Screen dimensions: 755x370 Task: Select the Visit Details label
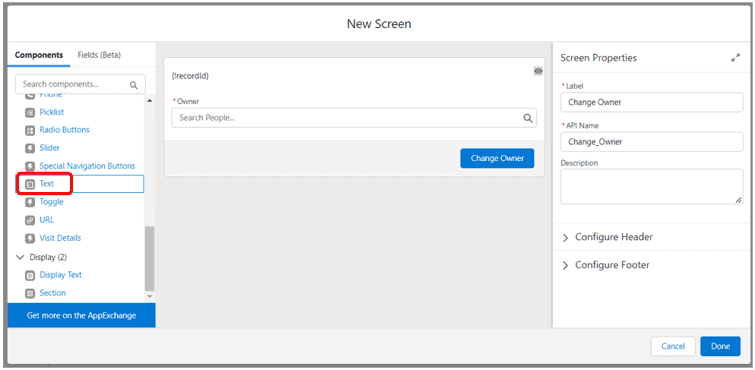60,238
